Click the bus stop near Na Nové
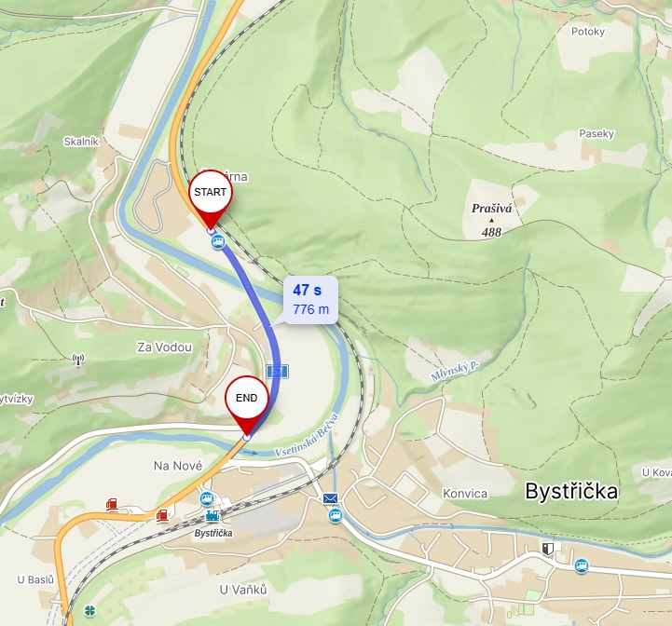Screen dimensions: 672x626 207,498
